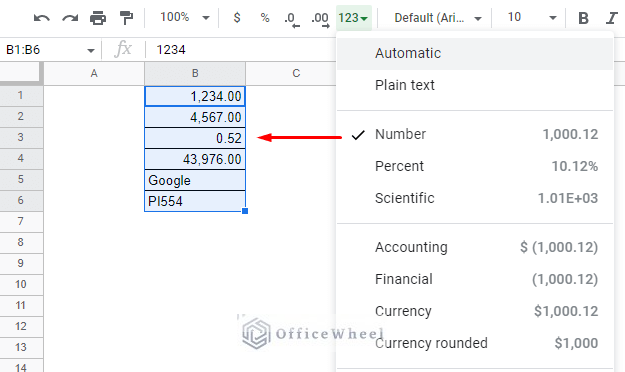
Task: Open the 100% zoom dropdown
Action: tap(185, 17)
